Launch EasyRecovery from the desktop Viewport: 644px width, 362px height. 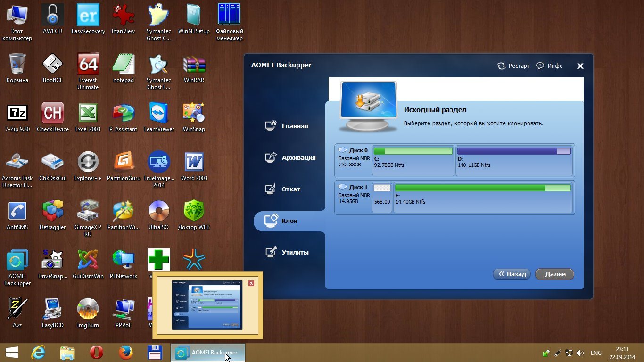click(88, 19)
